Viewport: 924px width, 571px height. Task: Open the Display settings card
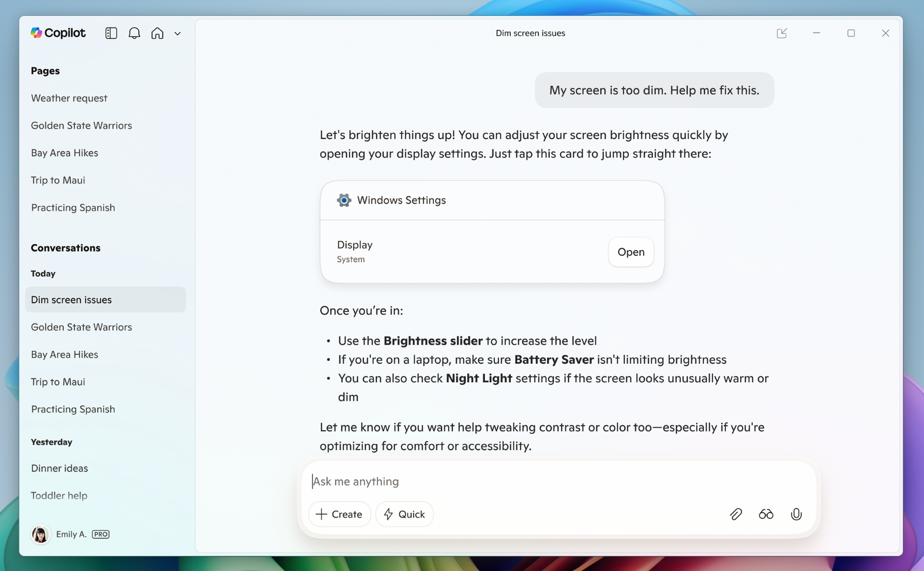click(631, 252)
